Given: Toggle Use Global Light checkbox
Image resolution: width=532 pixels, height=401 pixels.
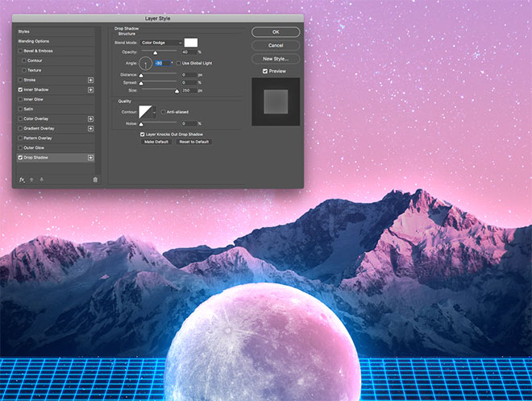Looking at the screenshot, I should coord(178,64).
